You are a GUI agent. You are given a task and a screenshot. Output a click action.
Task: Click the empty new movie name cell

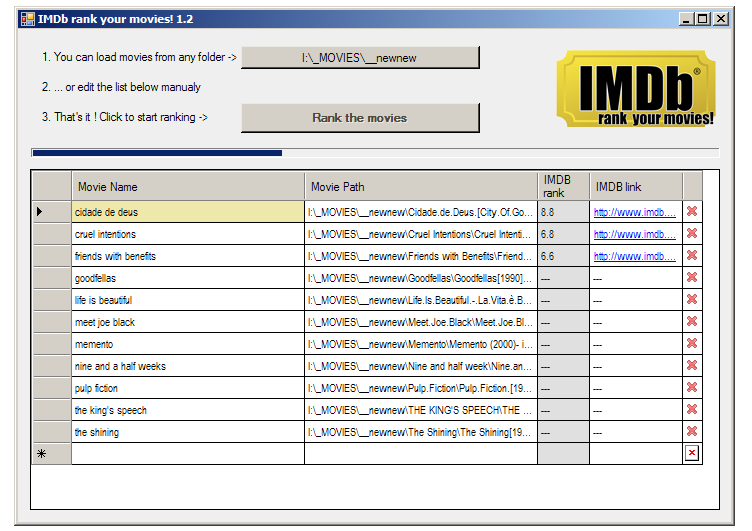point(188,454)
